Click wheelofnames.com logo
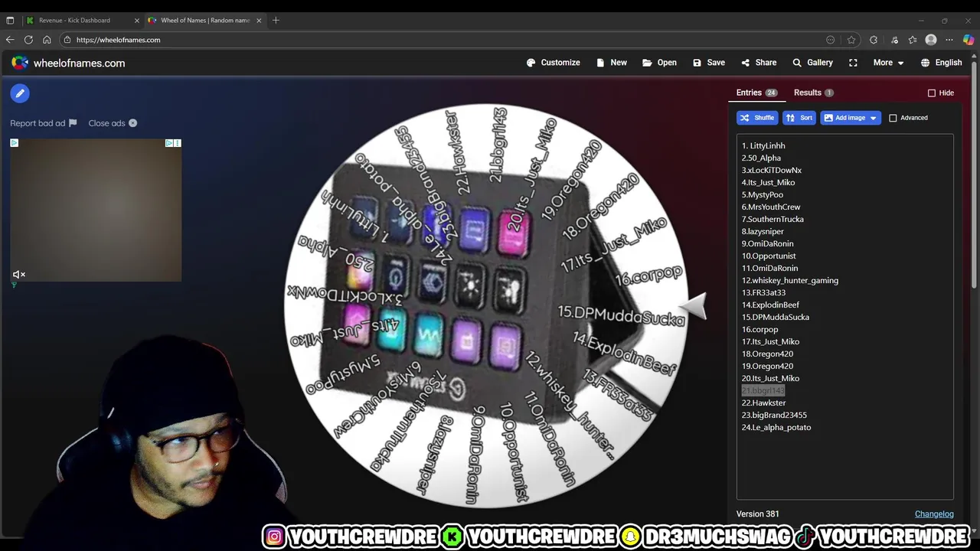980x551 pixels. coord(68,63)
